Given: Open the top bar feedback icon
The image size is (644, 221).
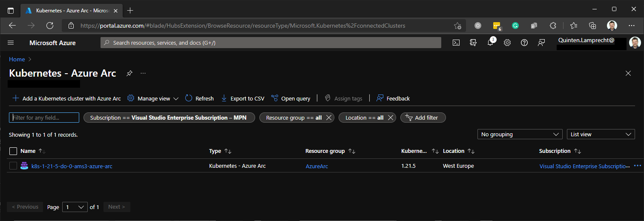Looking at the screenshot, I should pos(541,43).
